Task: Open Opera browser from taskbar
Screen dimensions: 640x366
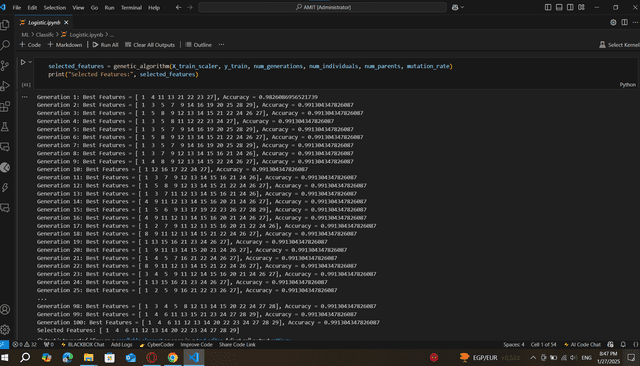Action: point(151,357)
